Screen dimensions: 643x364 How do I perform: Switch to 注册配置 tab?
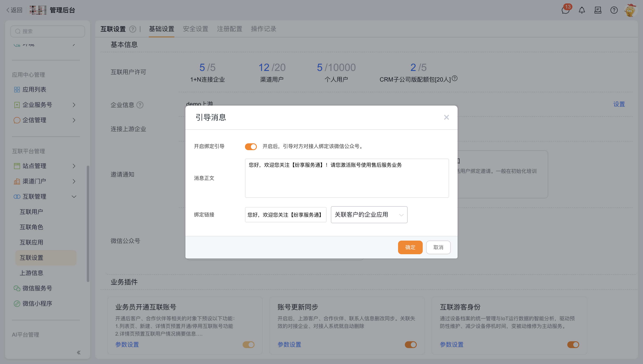(229, 29)
